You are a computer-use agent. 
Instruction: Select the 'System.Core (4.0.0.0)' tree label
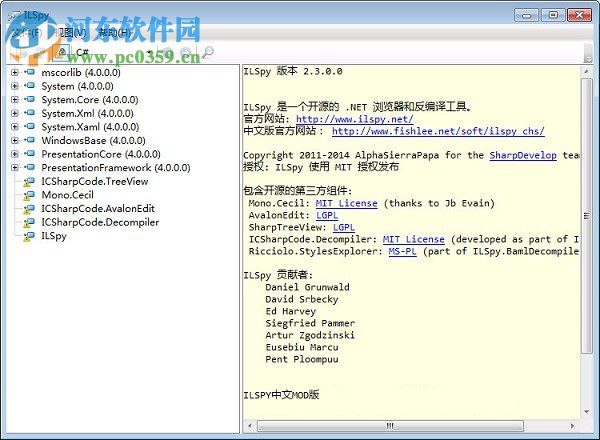(x=90, y=99)
